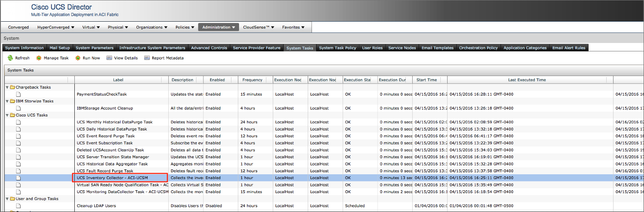
Task: Collapse the IBM Storwize Tasks tree node
Action: [7, 101]
